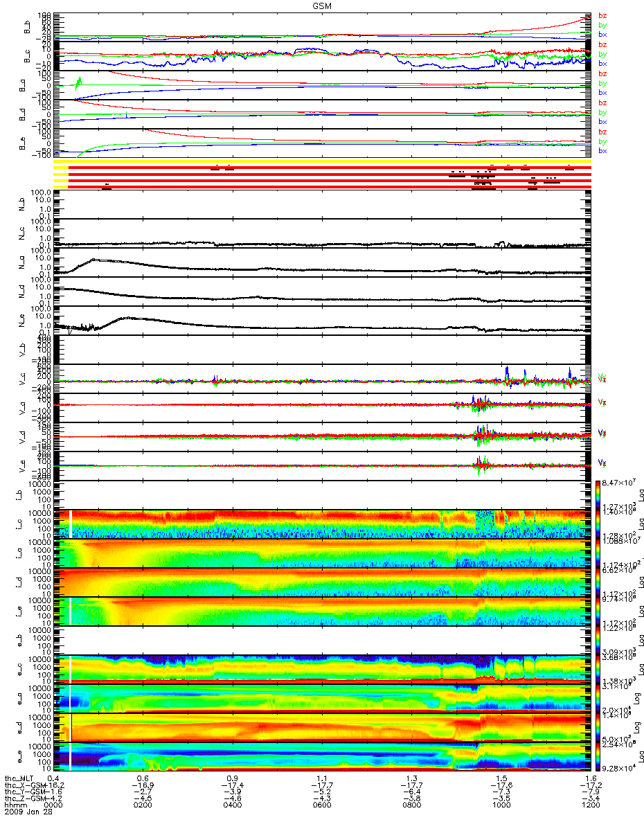Choose the bx legend label beside panel B_e

pyautogui.click(x=602, y=150)
